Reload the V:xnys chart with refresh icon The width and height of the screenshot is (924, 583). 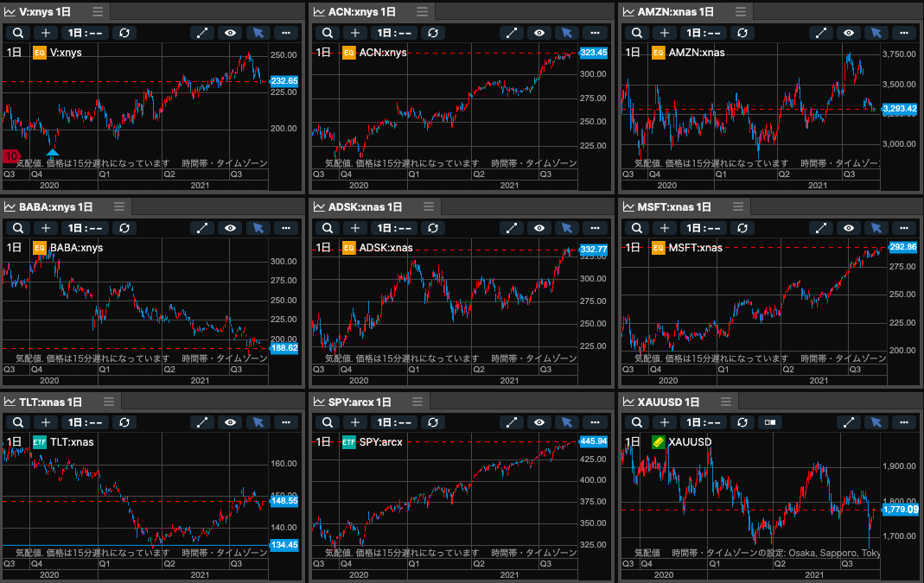coord(124,33)
